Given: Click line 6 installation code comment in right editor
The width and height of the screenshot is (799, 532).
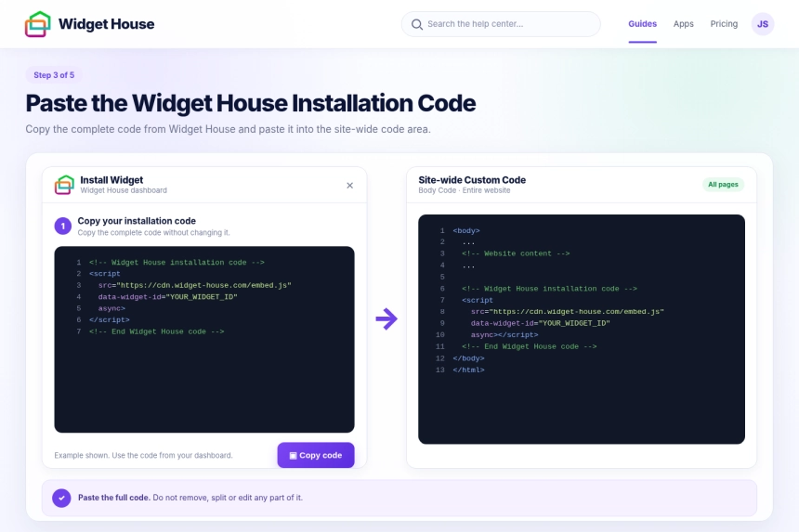Looking at the screenshot, I should [x=549, y=289].
